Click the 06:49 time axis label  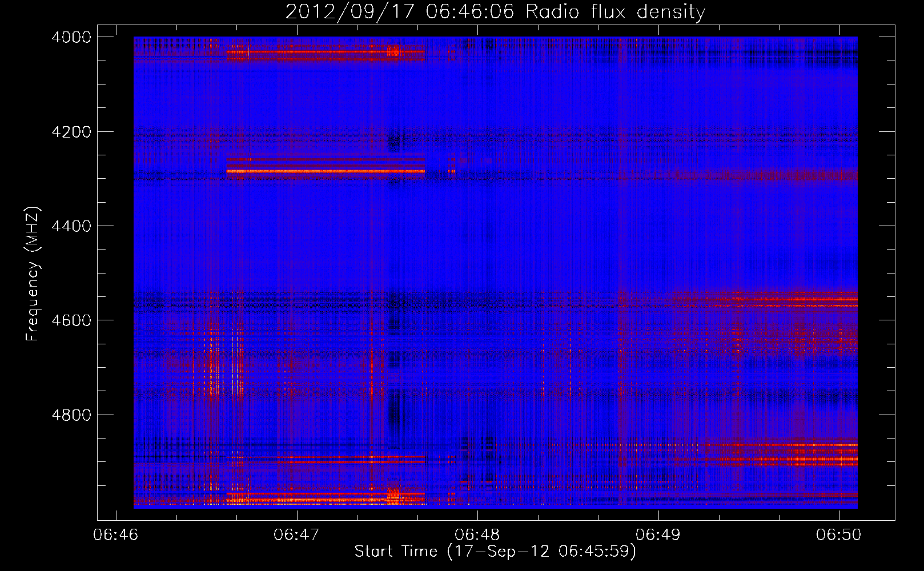point(658,534)
